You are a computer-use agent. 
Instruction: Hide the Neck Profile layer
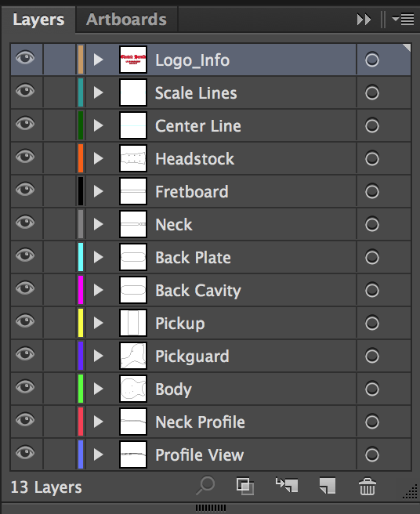pyautogui.click(x=25, y=420)
